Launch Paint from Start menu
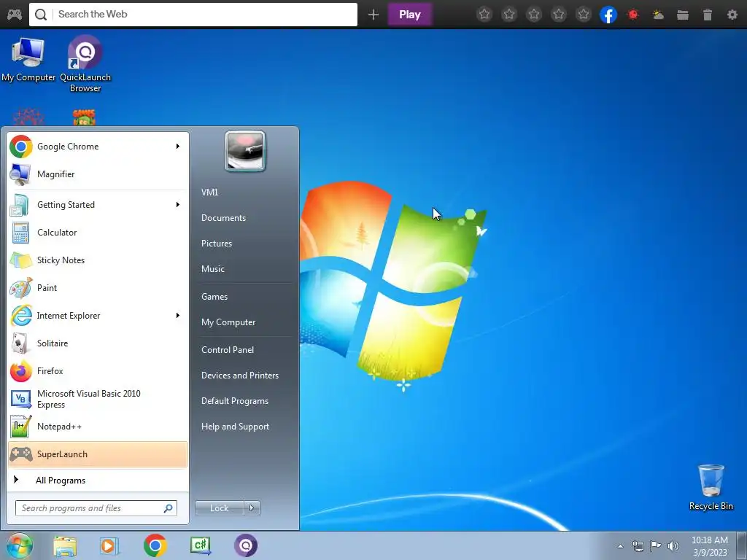 pyautogui.click(x=98, y=287)
